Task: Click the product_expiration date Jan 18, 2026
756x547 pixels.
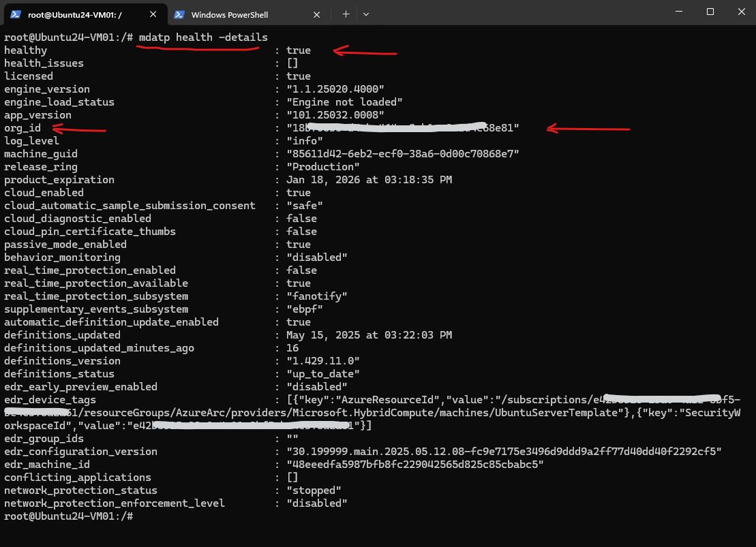Action: 369,180
